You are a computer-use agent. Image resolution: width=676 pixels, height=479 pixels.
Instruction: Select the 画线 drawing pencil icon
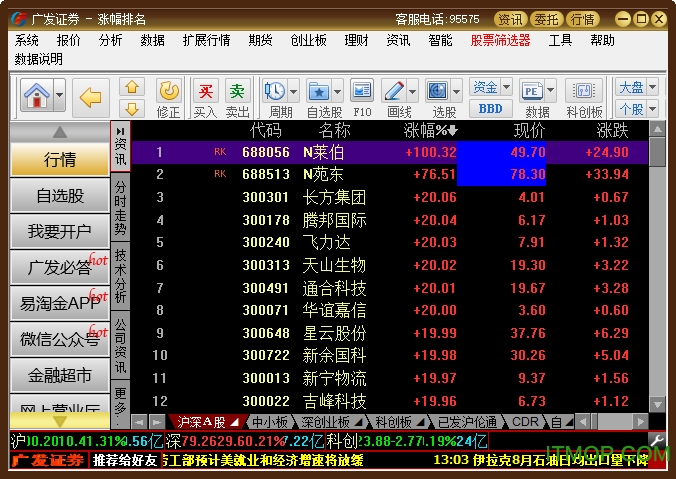point(394,91)
